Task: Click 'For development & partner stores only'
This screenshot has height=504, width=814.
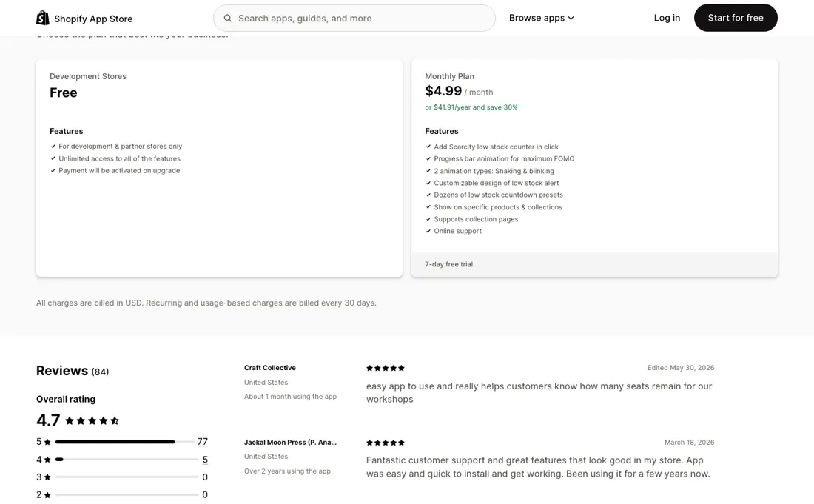Action: tap(120, 147)
